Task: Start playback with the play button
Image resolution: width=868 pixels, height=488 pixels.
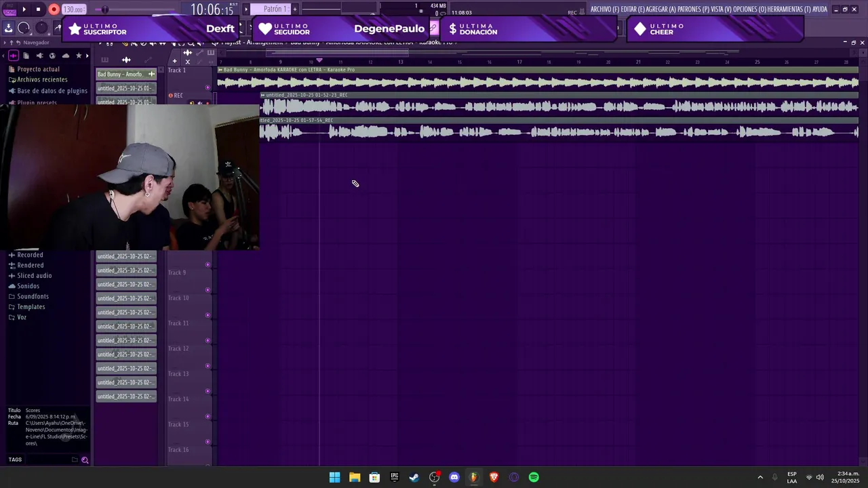Action: point(24,9)
